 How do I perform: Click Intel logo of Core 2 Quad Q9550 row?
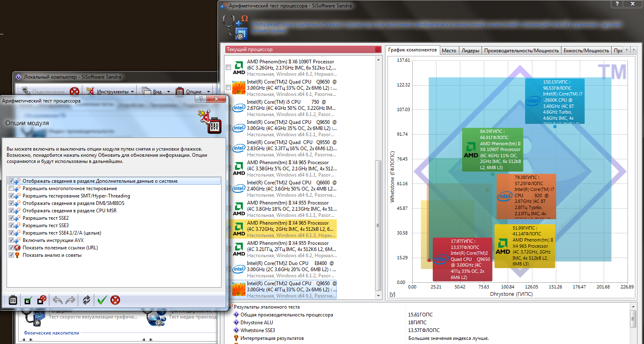coord(239,148)
